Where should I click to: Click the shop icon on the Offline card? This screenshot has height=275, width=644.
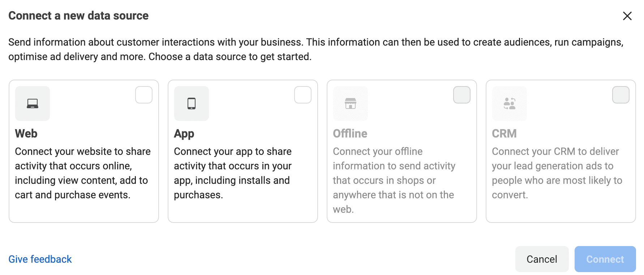point(350,103)
